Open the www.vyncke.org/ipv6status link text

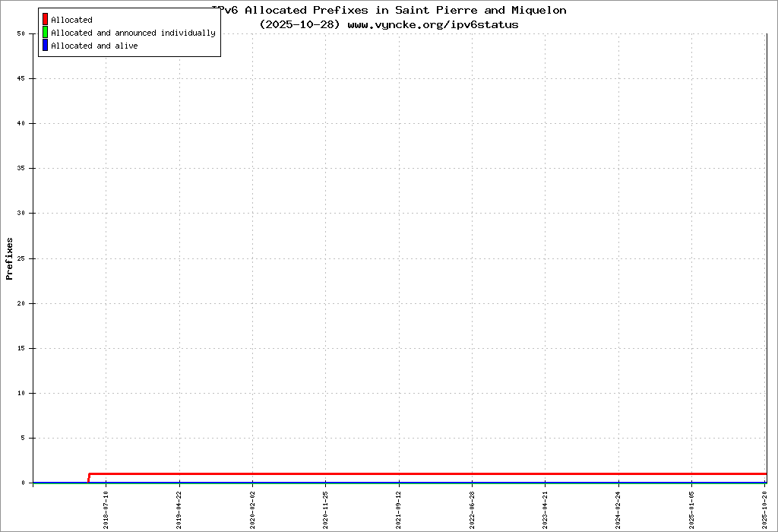point(433,24)
